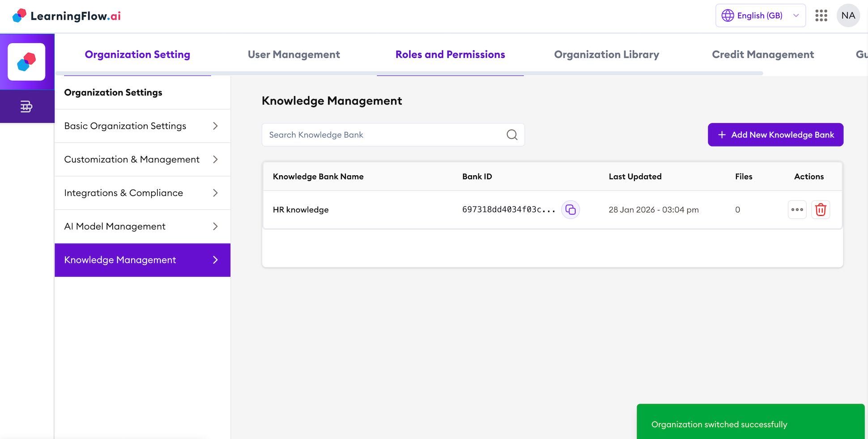
Task: Select the organization icon in the left sidebar
Action: click(x=27, y=106)
